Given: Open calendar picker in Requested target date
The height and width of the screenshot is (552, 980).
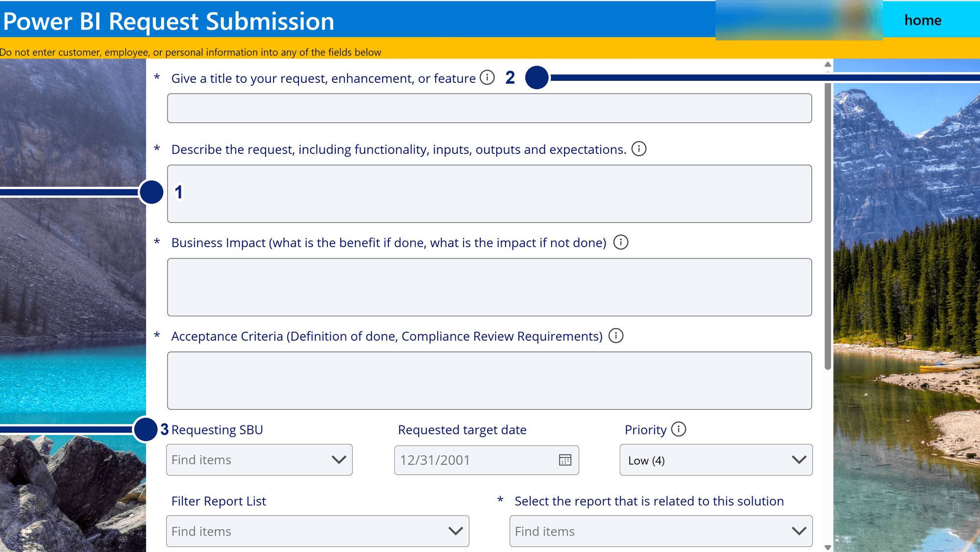Looking at the screenshot, I should [x=565, y=460].
